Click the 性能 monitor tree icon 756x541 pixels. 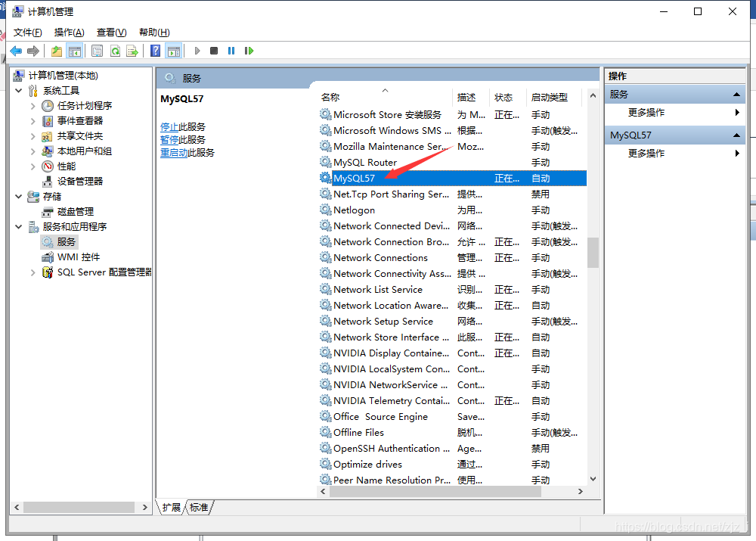[x=47, y=166]
